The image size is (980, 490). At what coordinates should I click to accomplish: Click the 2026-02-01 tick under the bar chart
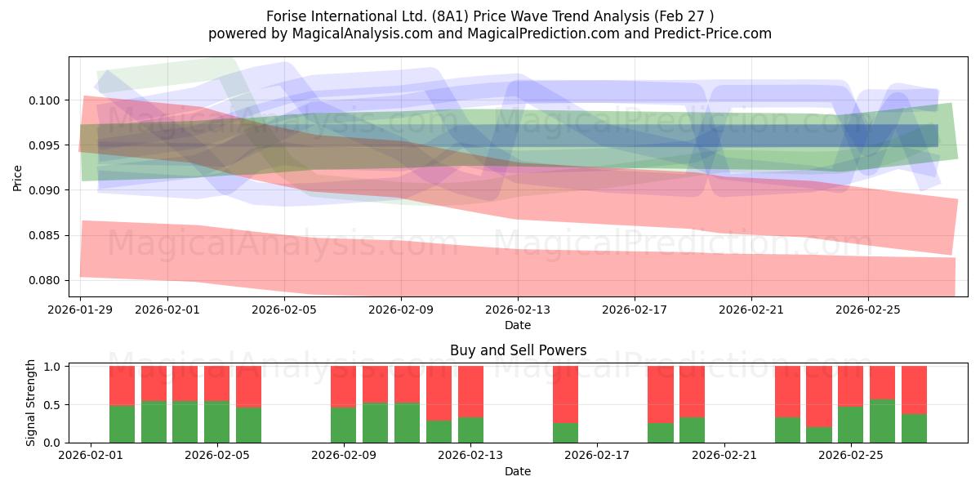[91, 455]
